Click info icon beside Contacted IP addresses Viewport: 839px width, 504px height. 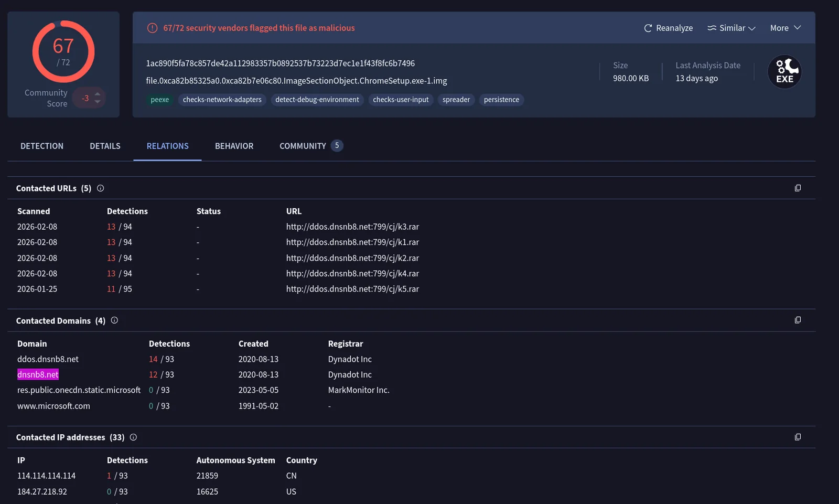point(133,437)
